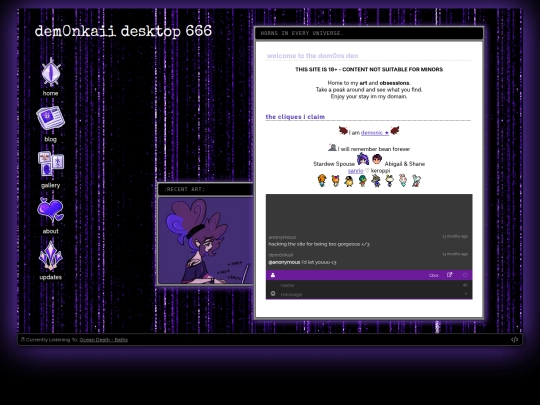Image resolution: width=540 pixels, height=405 pixels.
Task: Open the gallery pictures icon
Action: click(51, 164)
